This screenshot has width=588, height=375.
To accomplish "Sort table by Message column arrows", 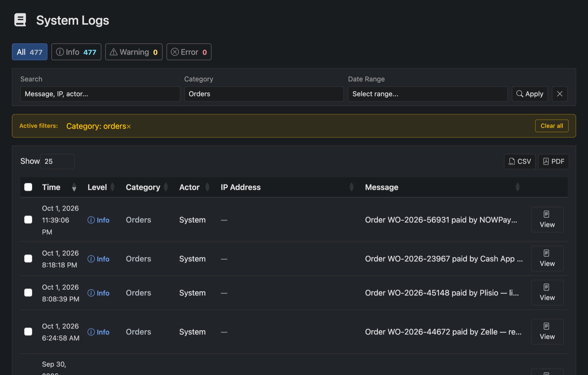I will [517, 187].
